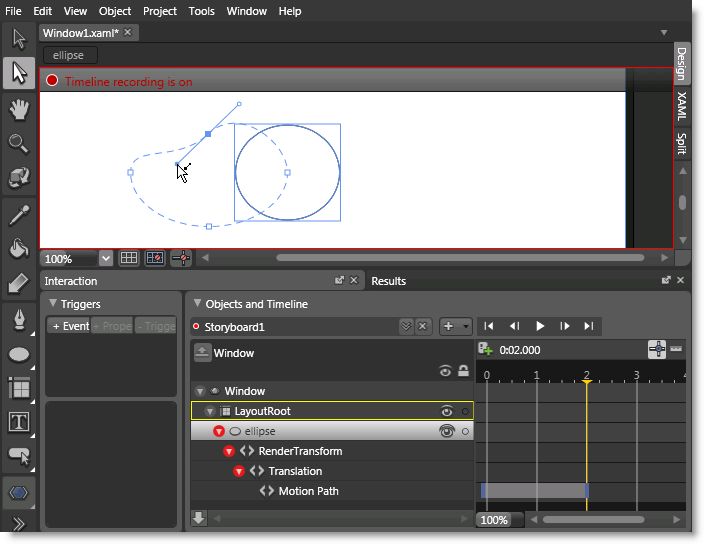Screen dimensions: 704x544
Task: Select the Pan hand tool
Action: (x=19, y=108)
